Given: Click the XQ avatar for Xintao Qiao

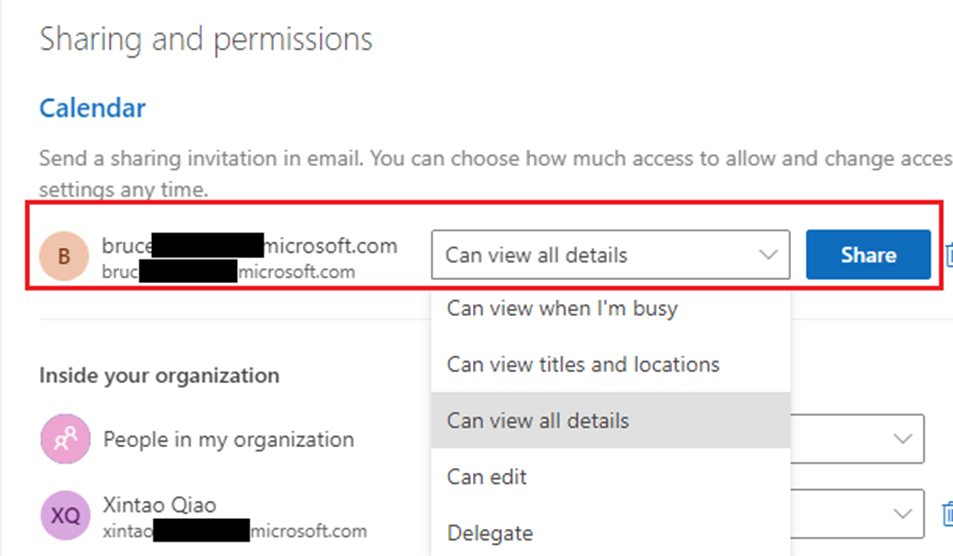Looking at the screenshot, I should coord(65,515).
